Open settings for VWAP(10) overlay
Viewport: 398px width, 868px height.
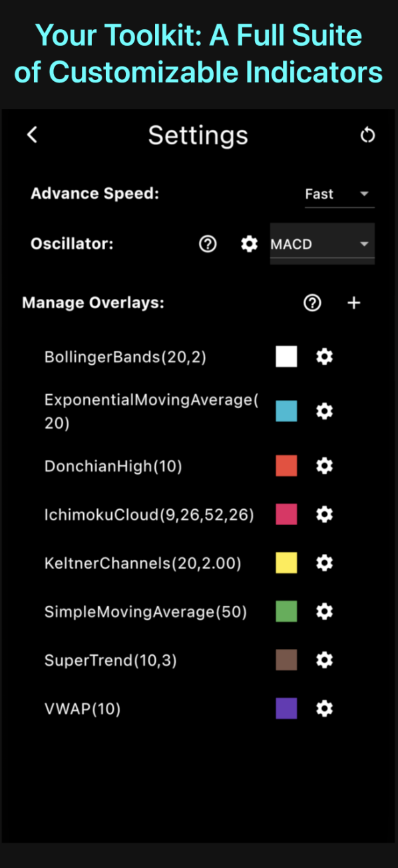[x=323, y=708]
